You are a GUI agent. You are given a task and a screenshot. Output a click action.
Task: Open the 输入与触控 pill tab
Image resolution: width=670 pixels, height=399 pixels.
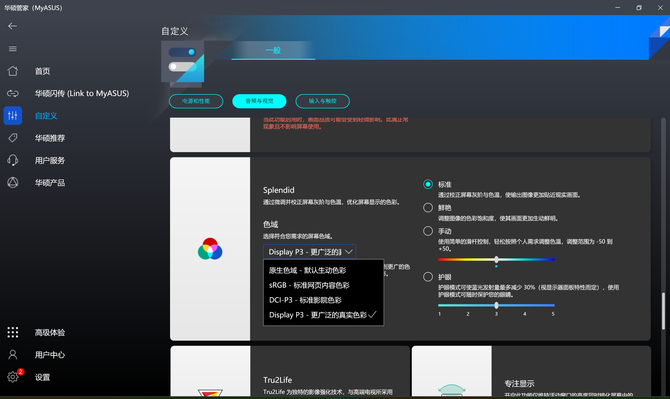[x=323, y=101]
